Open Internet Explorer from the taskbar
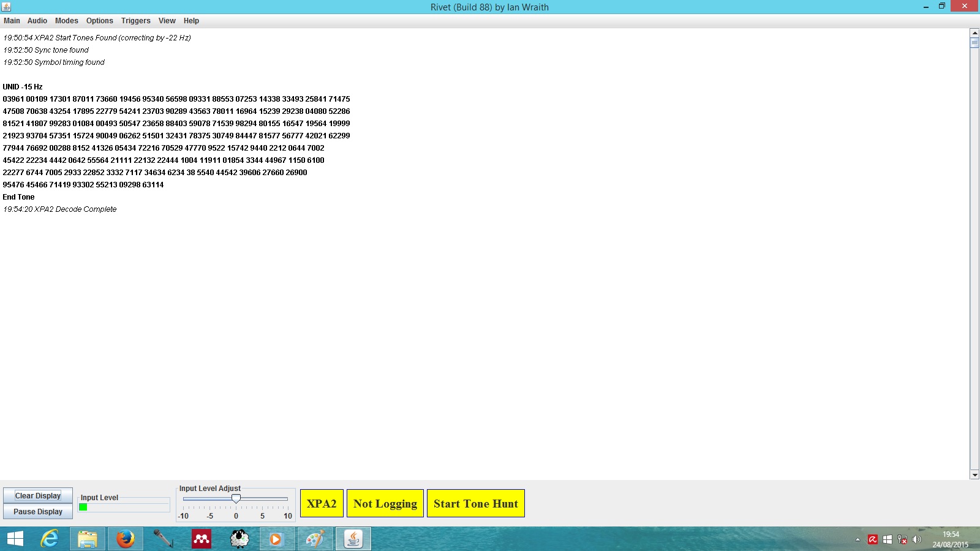980x551 pixels. pos(50,539)
